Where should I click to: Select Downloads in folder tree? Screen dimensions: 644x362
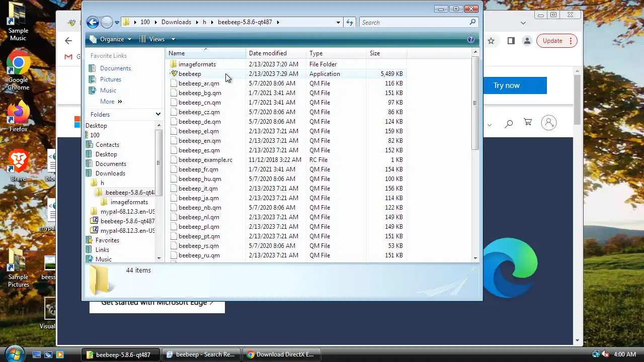tap(110, 173)
